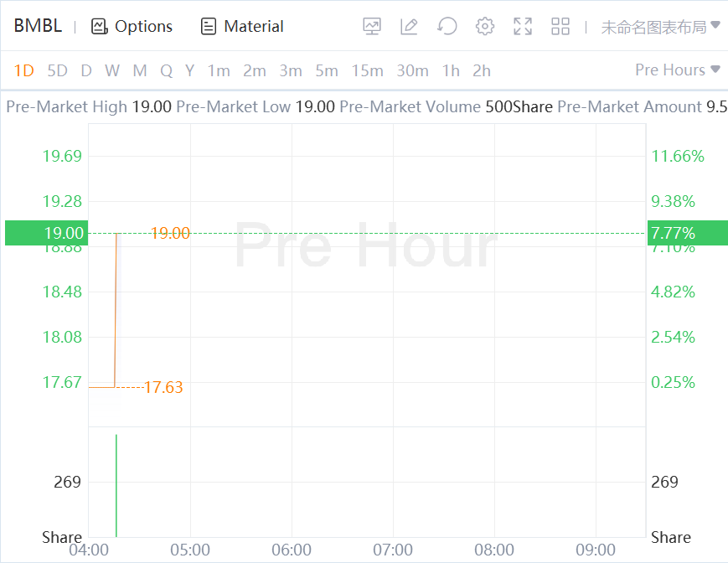Expand chart to fullscreen

[x=523, y=26]
